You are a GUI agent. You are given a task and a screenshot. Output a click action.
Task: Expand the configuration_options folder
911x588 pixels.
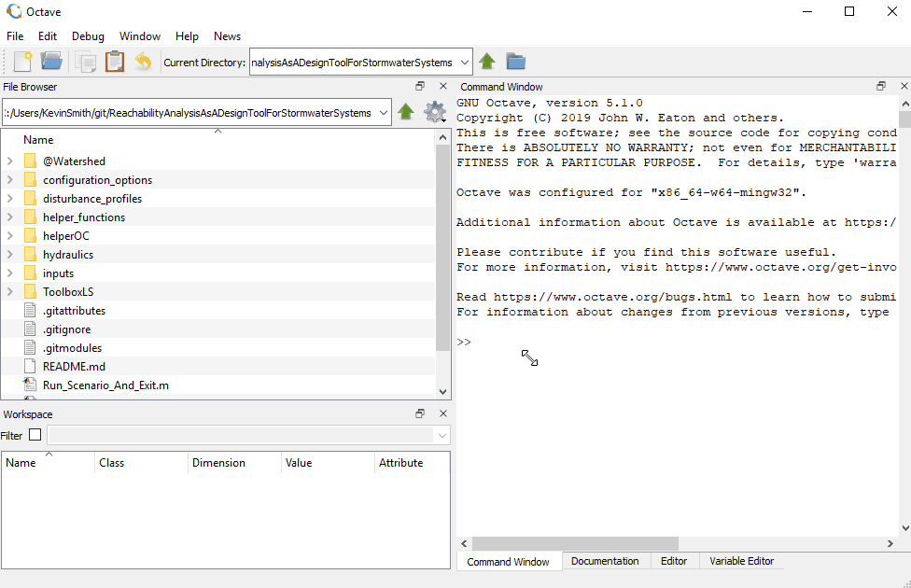tap(10, 179)
